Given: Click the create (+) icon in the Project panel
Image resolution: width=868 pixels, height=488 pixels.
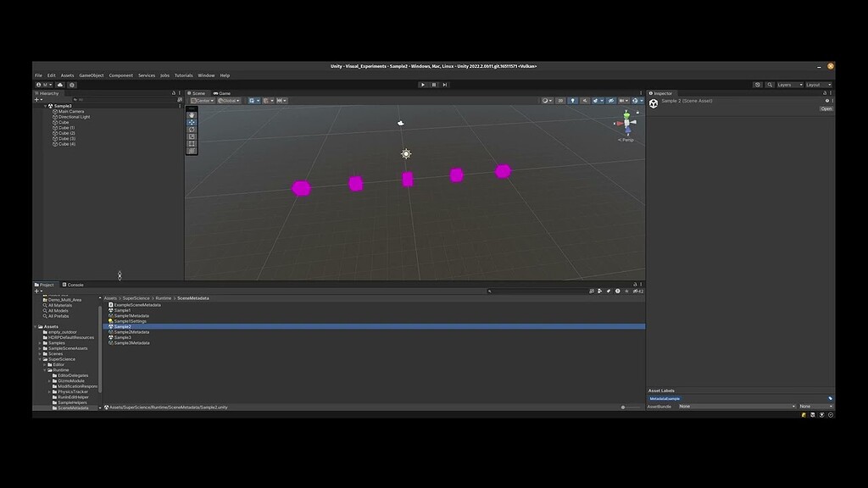Looking at the screenshot, I should [37, 291].
